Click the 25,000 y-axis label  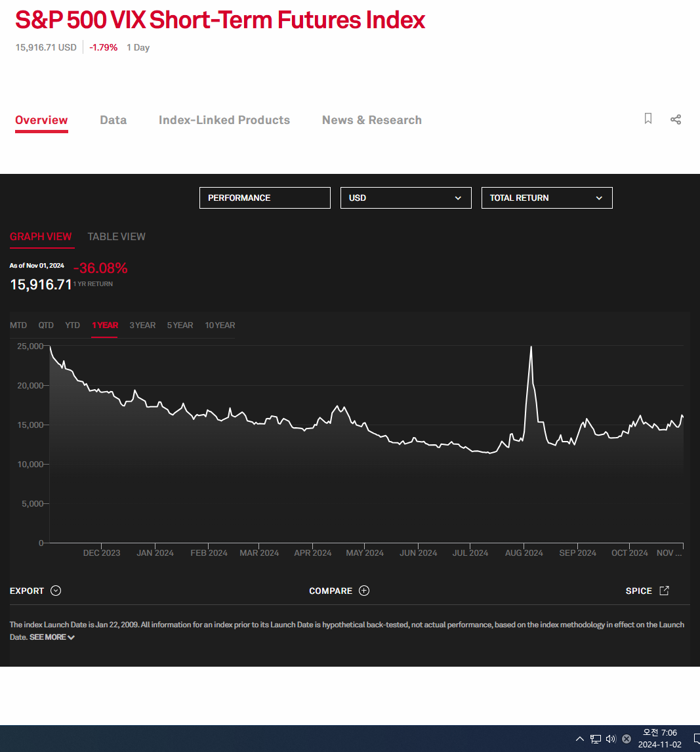coord(30,346)
